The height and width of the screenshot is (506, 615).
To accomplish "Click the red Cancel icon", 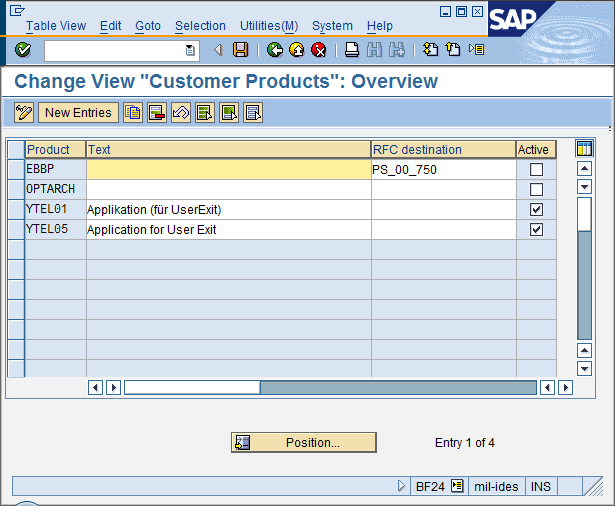I will [318, 50].
